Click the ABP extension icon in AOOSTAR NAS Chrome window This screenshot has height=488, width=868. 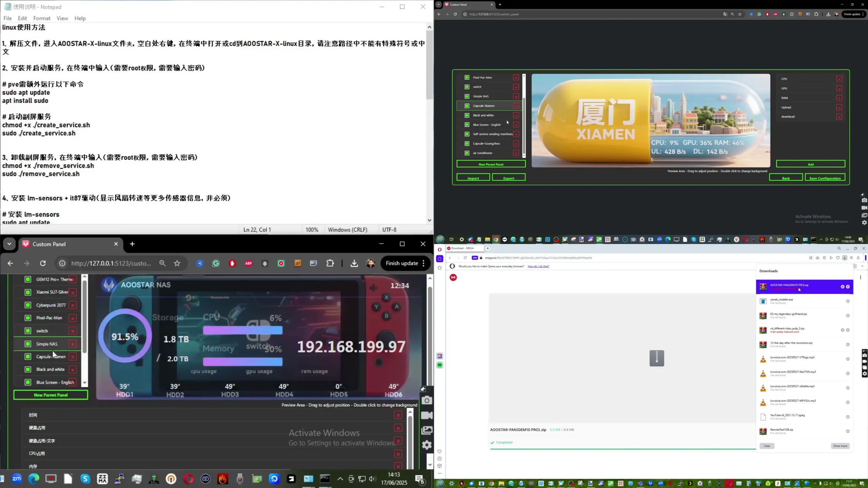[249, 264]
